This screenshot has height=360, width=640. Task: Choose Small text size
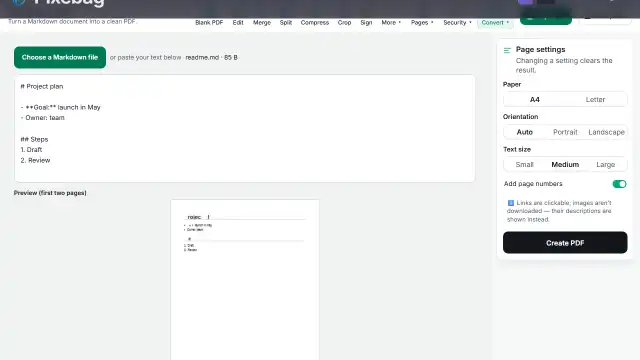(524, 164)
